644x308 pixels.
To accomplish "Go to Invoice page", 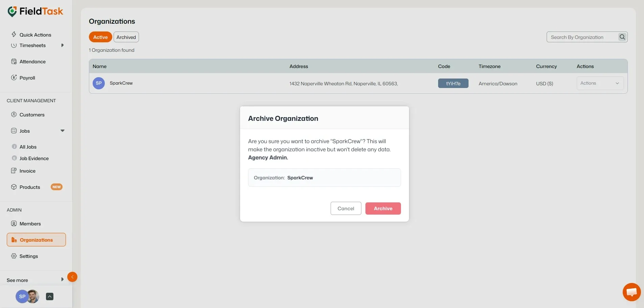I will [x=27, y=171].
